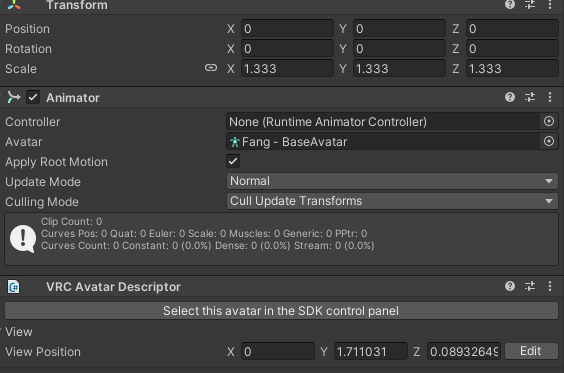Image resolution: width=564 pixels, height=373 pixels.
Task: Open Update Mode dropdown
Action: click(392, 181)
